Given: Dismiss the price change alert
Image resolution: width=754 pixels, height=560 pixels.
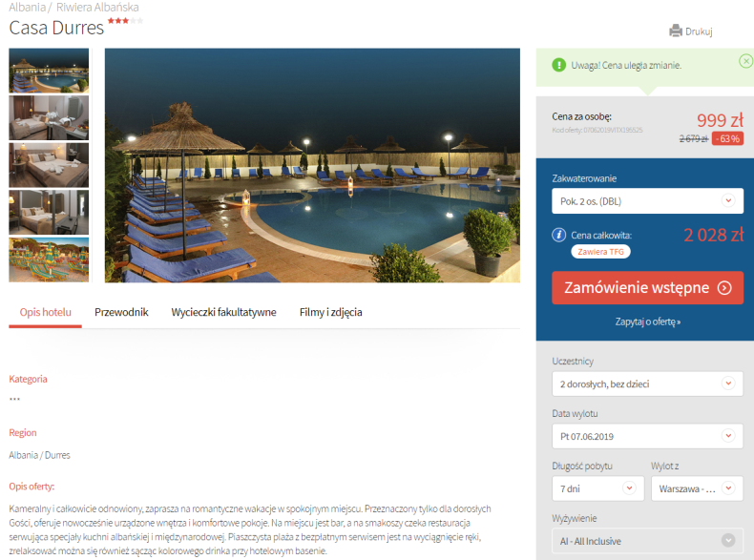Looking at the screenshot, I should click(745, 61).
